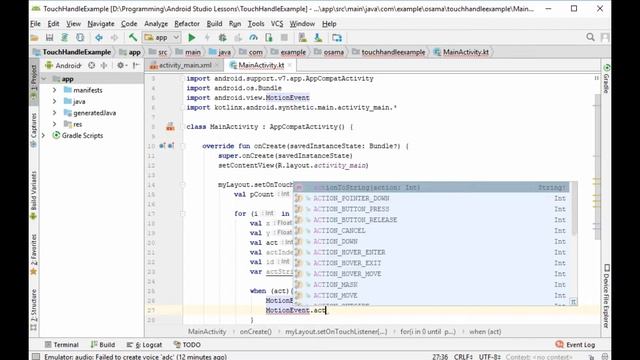The image size is (640, 360).
Task: Click the UTF-8 encoding status entry
Action: (x=489, y=357)
